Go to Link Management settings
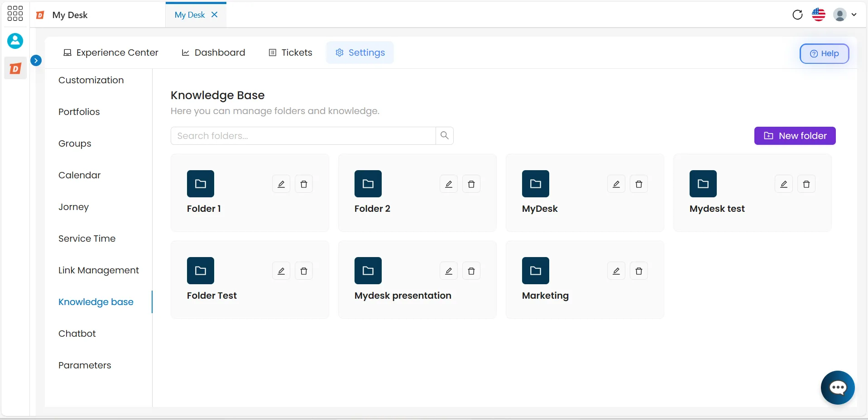This screenshot has height=420, width=868. click(99, 270)
